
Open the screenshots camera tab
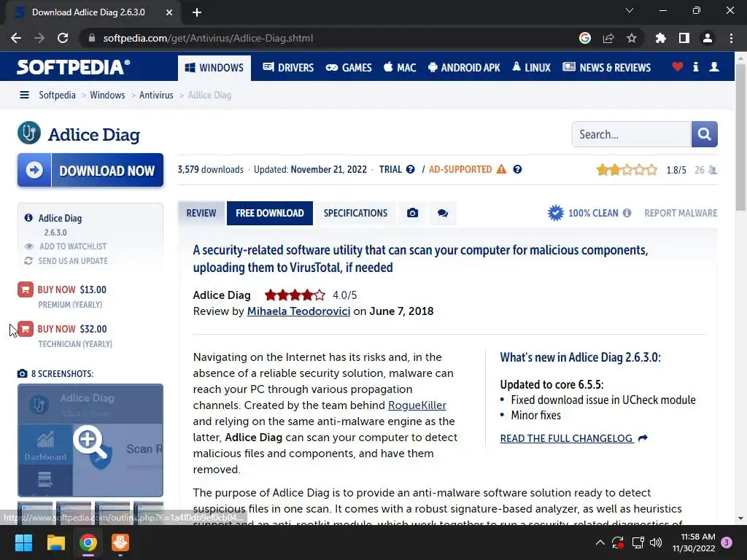tap(413, 213)
